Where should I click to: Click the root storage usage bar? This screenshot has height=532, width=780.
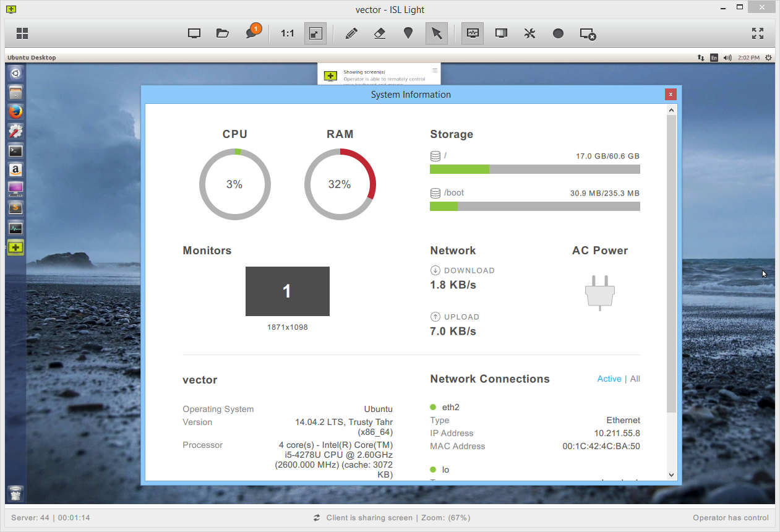535,169
